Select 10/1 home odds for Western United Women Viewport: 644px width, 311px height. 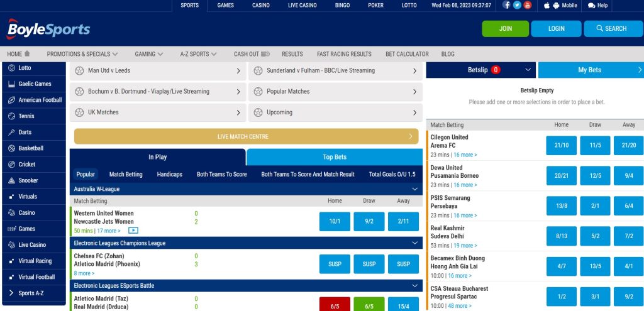coord(335,222)
